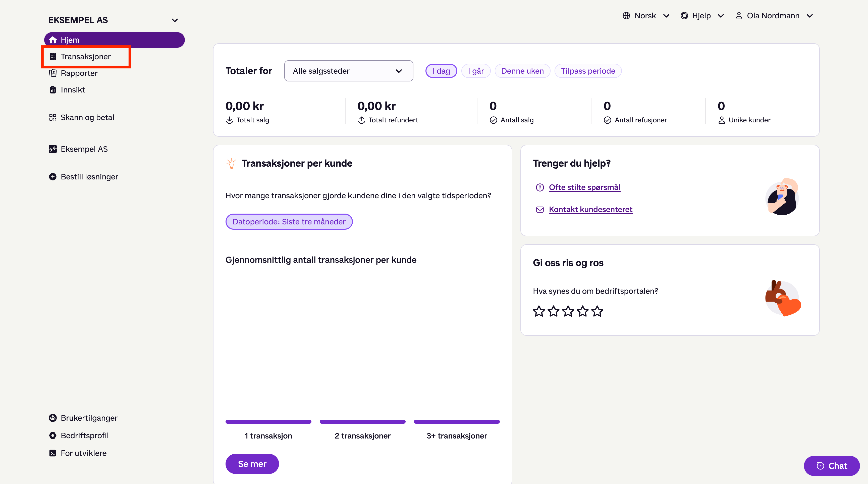Image resolution: width=868 pixels, height=484 pixels.
Task: Click the heart hand feedback illustration
Action: tap(783, 298)
